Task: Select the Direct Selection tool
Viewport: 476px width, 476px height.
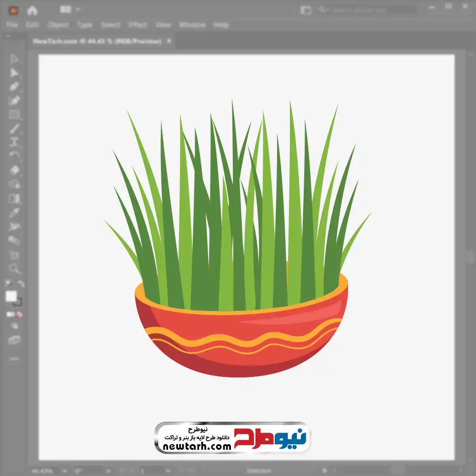Action: coord(14,72)
